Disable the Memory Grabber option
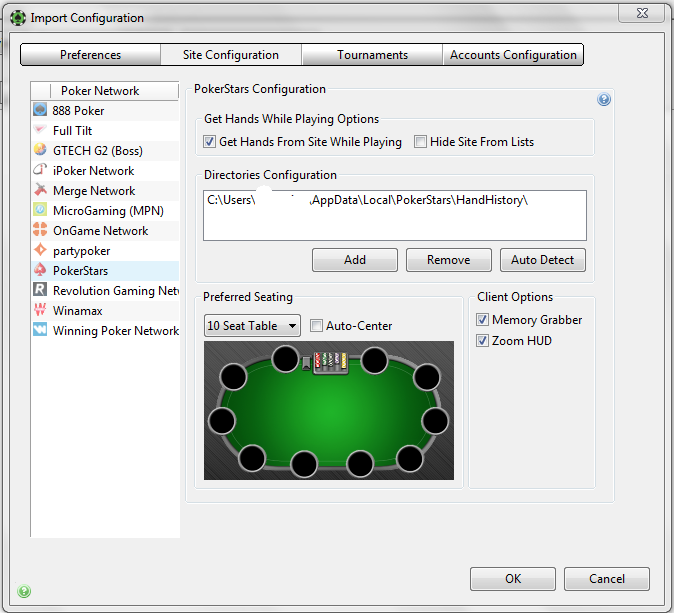 (482, 319)
